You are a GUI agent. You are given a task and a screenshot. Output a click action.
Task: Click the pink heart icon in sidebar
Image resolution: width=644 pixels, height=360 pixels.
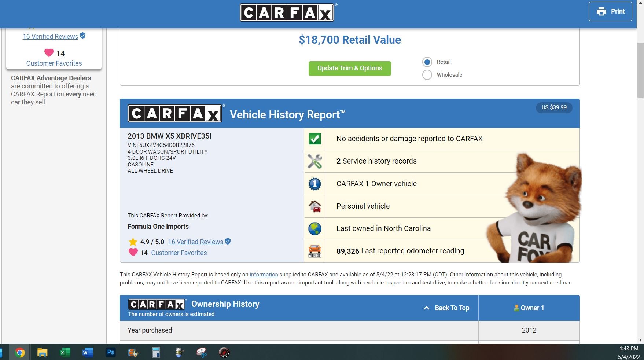click(x=49, y=53)
